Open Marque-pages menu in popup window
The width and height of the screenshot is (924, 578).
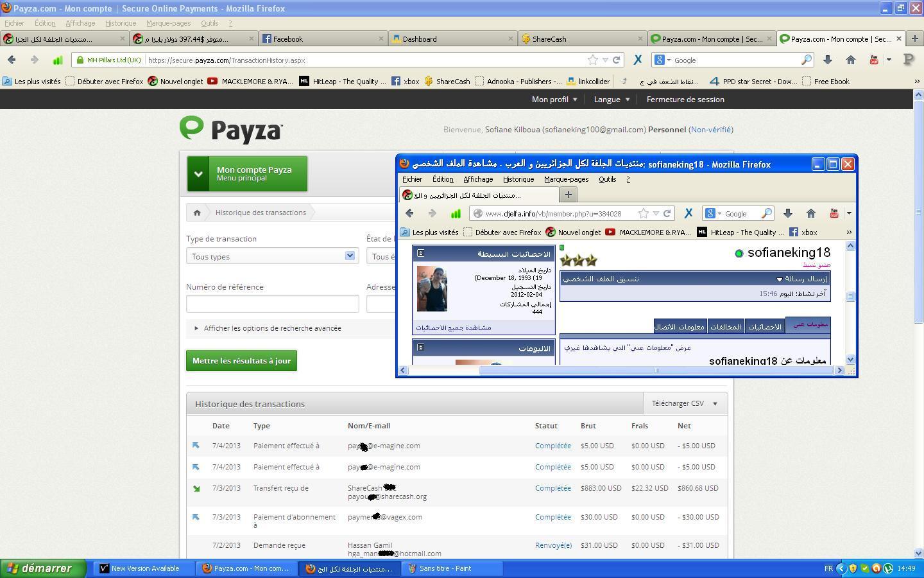(x=567, y=179)
